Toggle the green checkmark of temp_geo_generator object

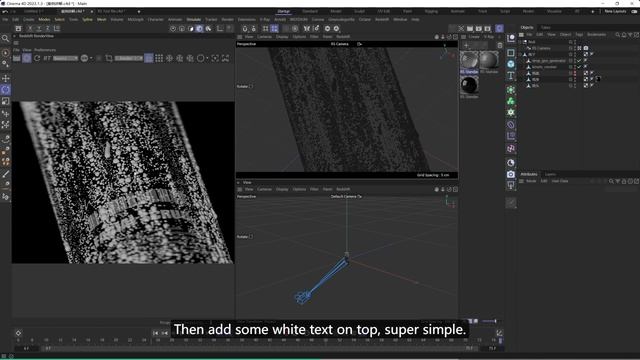[x=579, y=60]
